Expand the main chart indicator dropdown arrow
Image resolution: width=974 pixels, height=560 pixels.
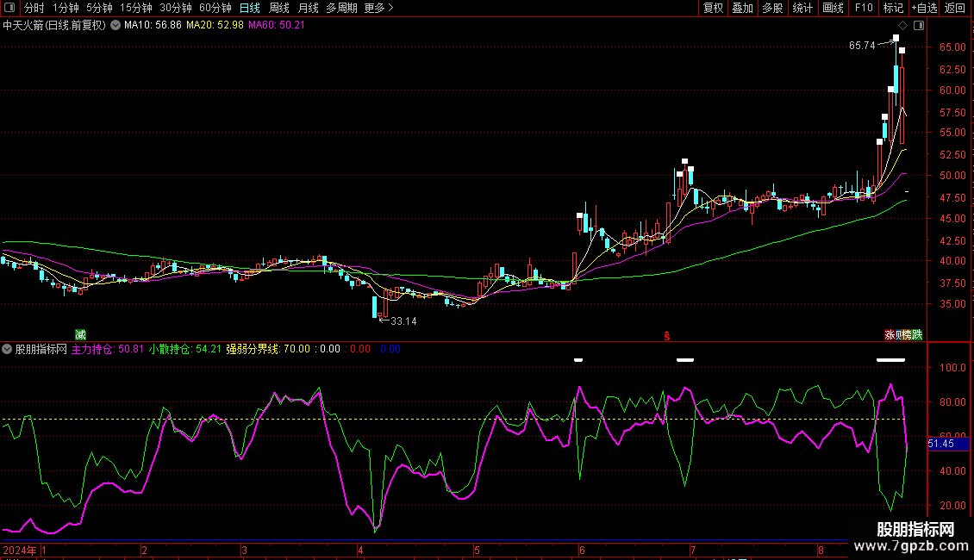tap(116, 25)
